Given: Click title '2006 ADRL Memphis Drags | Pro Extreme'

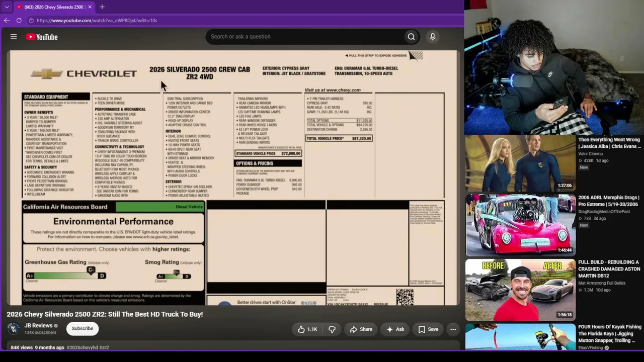Looking at the screenshot, I should click(609, 201).
